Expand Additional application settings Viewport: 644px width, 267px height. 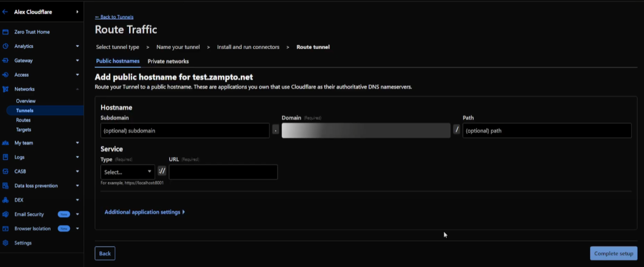coord(144,212)
